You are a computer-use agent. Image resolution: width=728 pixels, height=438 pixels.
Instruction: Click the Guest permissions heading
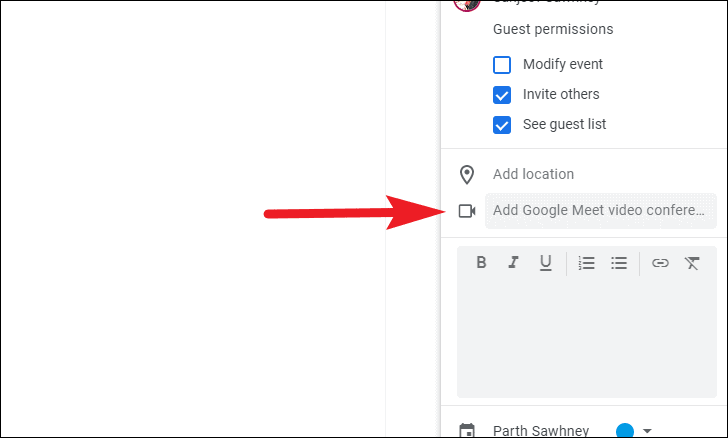pyautogui.click(x=553, y=29)
